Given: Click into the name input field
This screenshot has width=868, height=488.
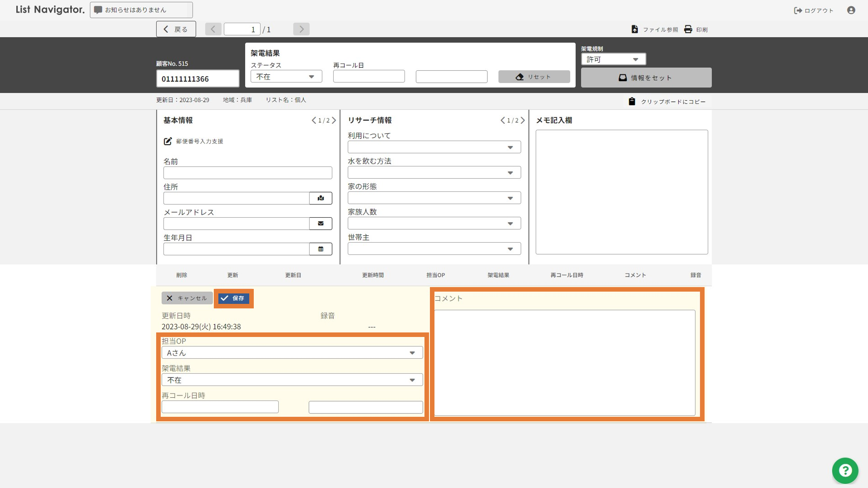Looking at the screenshot, I should (x=247, y=173).
